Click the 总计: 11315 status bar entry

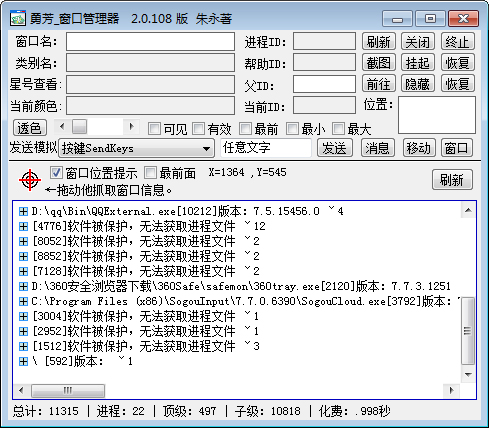pyautogui.click(x=46, y=411)
